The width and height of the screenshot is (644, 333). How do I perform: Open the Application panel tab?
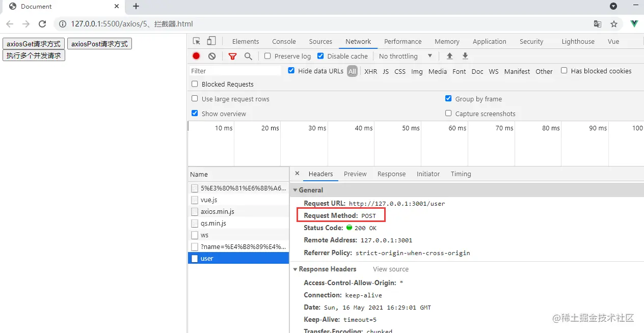[490, 42]
